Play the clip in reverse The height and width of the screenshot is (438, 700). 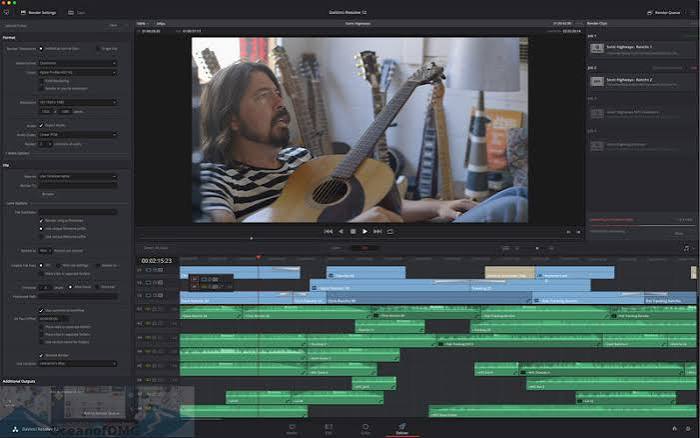(x=341, y=231)
